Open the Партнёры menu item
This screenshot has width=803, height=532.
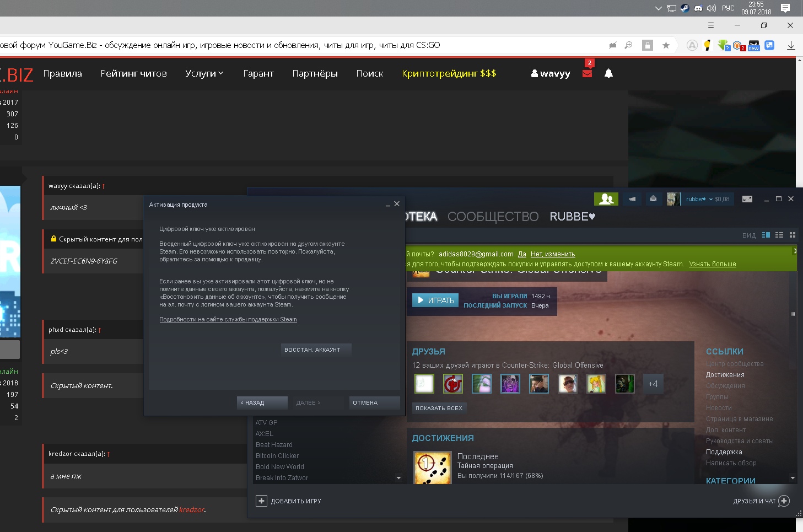(315, 73)
